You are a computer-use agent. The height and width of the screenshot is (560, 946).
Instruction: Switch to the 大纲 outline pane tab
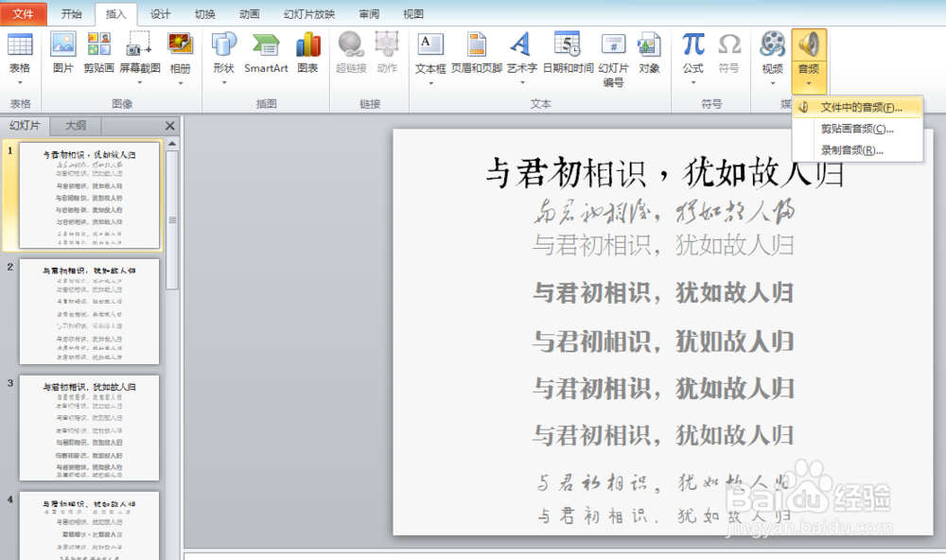[75, 125]
